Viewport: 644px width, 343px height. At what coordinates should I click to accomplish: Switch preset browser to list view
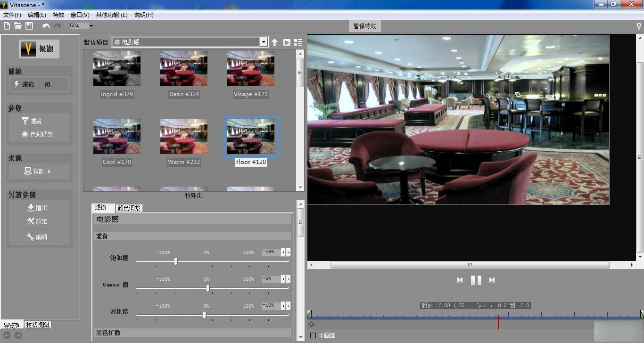(298, 42)
